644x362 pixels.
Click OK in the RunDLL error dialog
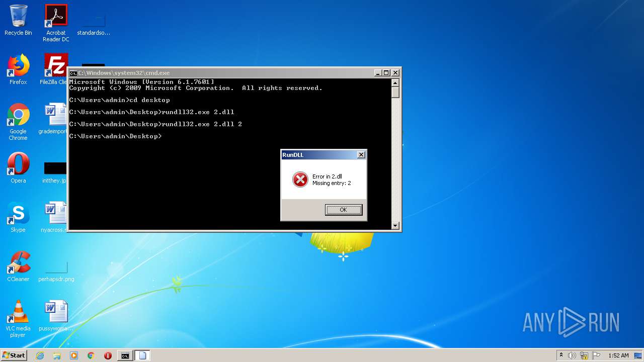[x=343, y=210]
